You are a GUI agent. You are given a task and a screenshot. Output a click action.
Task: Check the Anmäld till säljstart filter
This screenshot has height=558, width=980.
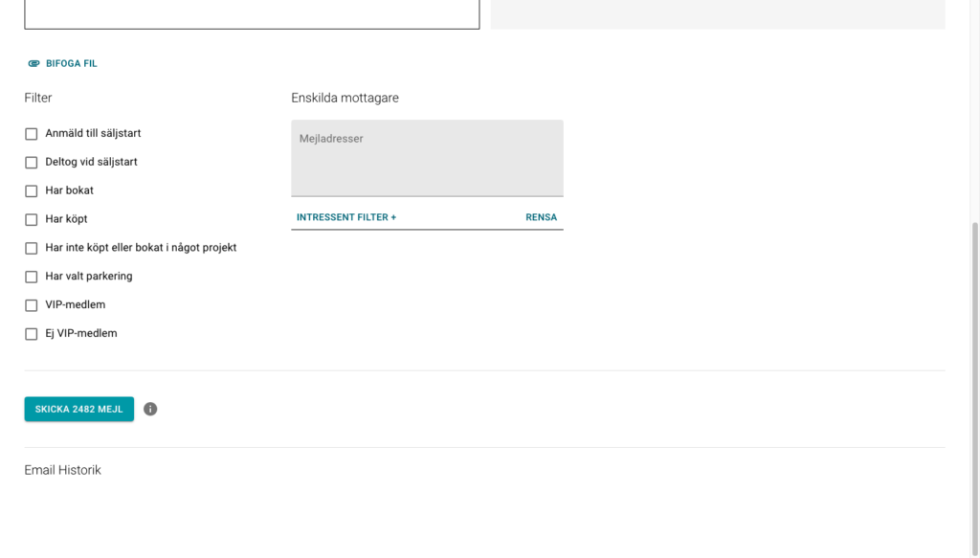31,133
